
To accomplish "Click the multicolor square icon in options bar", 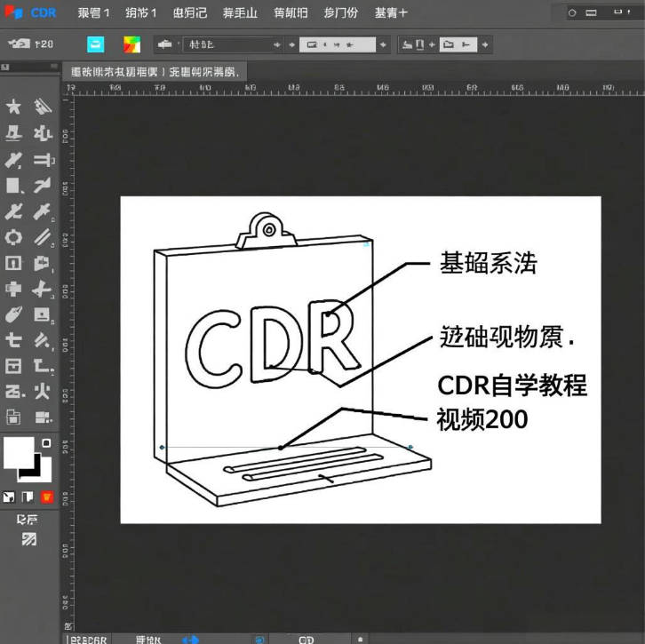I will pos(131,44).
